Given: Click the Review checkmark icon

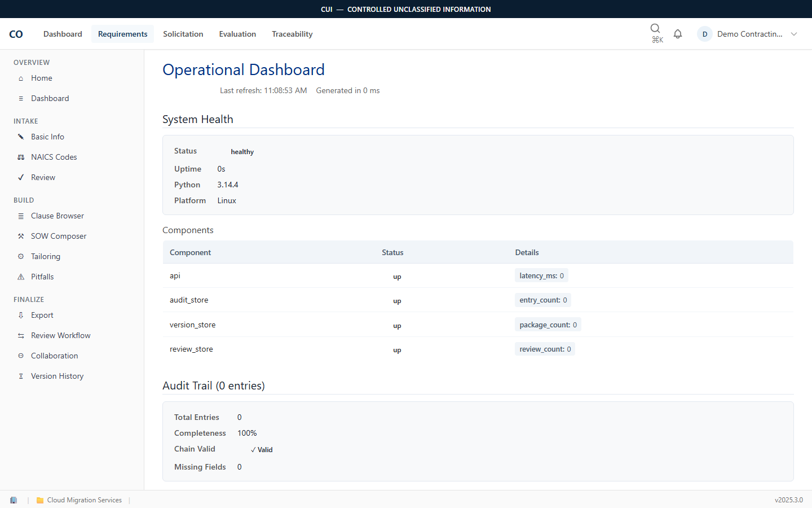Looking at the screenshot, I should pyautogui.click(x=21, y=178).
